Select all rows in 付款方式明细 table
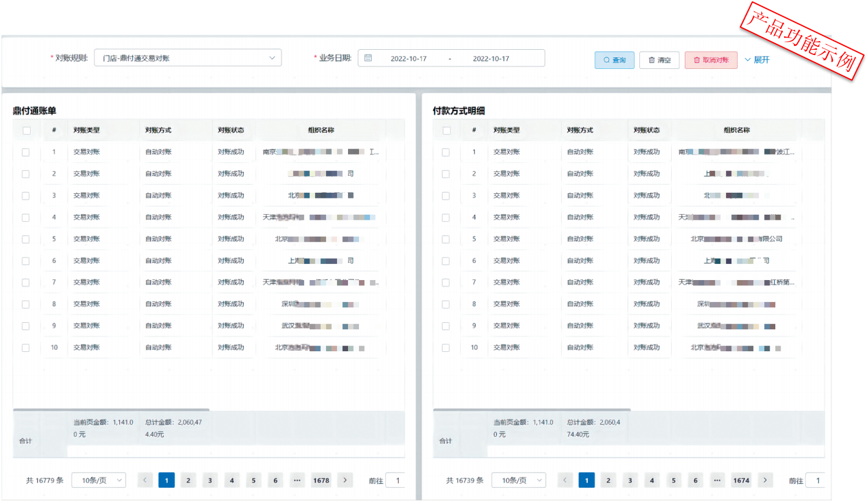 point(446,131)
